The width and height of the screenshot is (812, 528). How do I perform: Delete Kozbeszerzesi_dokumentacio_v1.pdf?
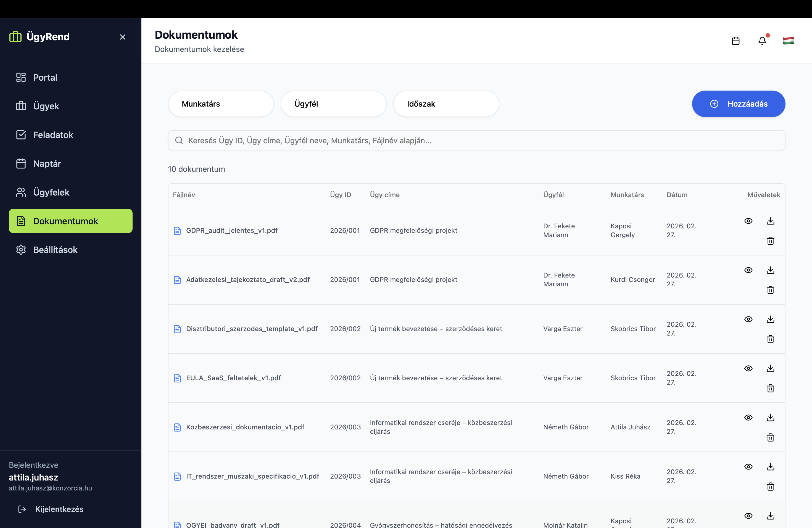[x=770, y=437]
